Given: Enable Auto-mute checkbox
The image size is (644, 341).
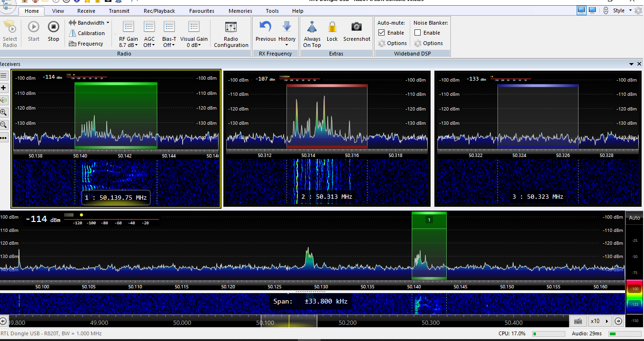Looking at the screenshot, I should tap(382, 33).
